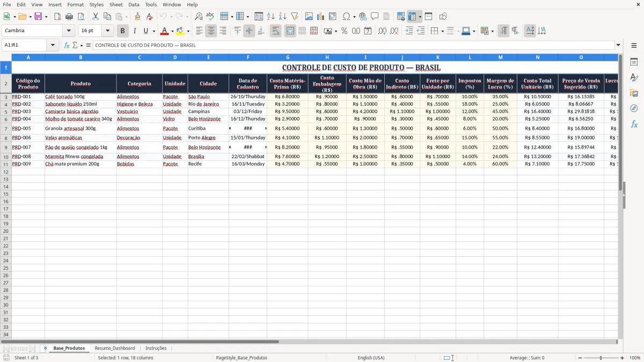
Task: Adjust the zoom slider
Action: (601, 358)
